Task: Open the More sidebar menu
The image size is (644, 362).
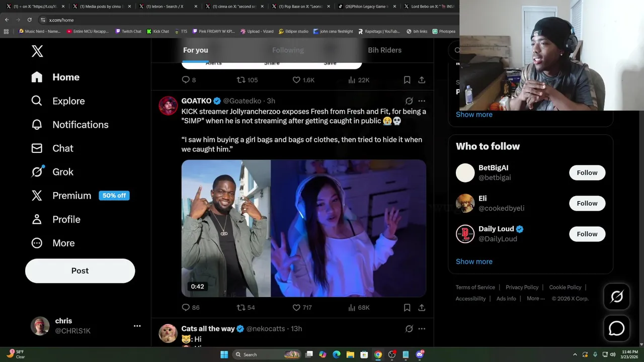Action: tap(53, 243)
